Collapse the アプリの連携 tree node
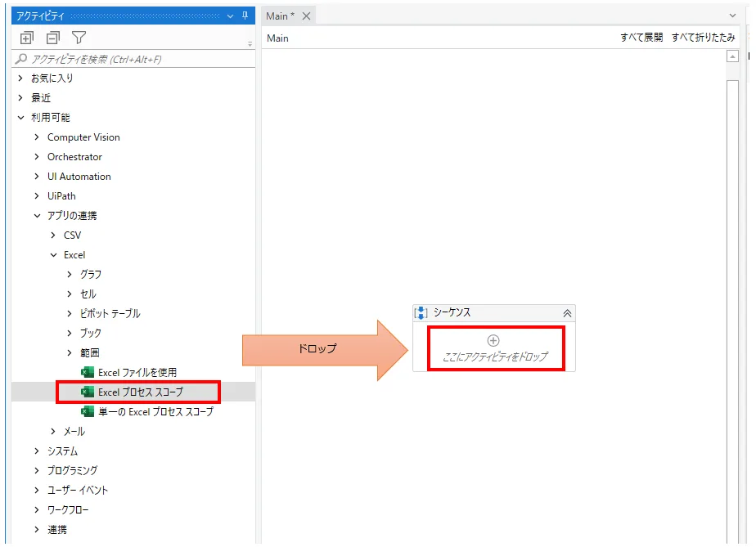 pyautogui.click(x=37, y=216)
